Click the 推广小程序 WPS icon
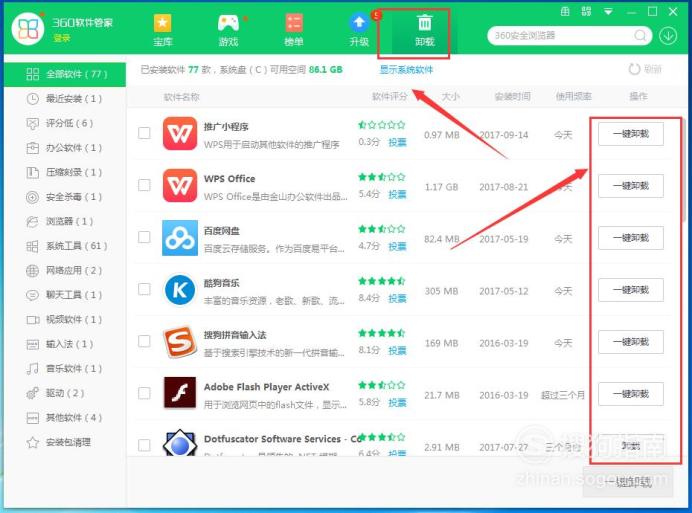Viewport: 692px width, 513px height. pos(180,133)
